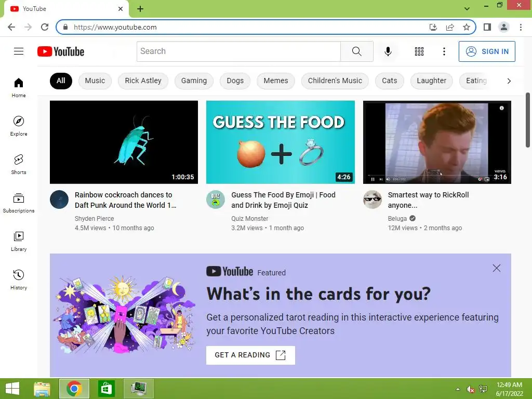The image size is (532, 399).
Task: Go to Home in sidebar
Action: pyautogui.click(x=19, y=87)
